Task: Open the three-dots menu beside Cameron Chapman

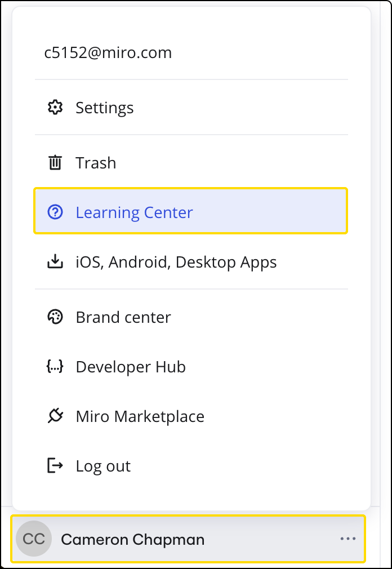Action: coord(348,539)
